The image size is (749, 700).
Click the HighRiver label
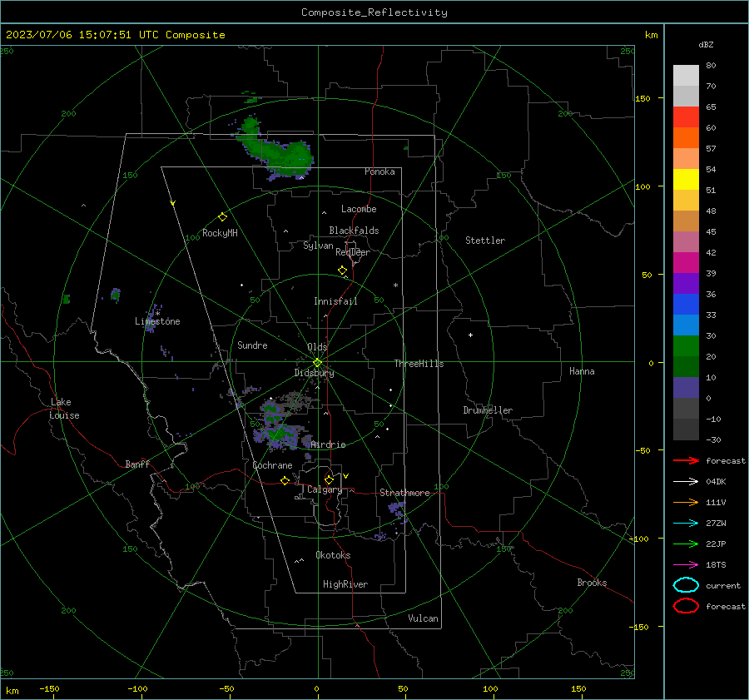(x=345, y=584)
